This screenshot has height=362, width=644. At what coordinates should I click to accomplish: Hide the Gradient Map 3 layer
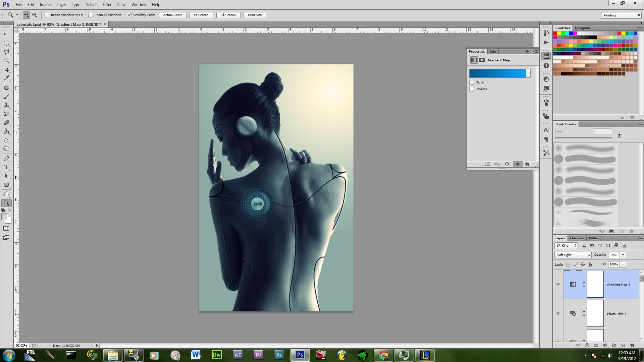pos(558,285)
